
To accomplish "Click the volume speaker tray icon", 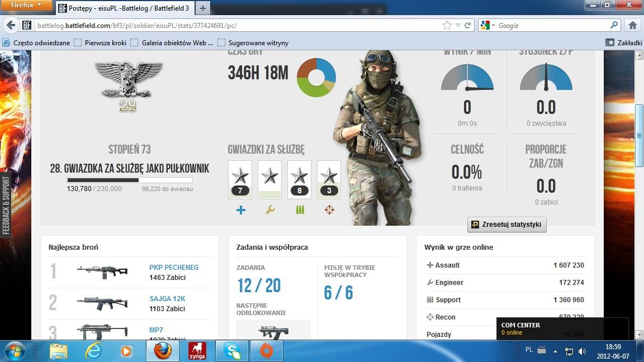I will point(582,351).
